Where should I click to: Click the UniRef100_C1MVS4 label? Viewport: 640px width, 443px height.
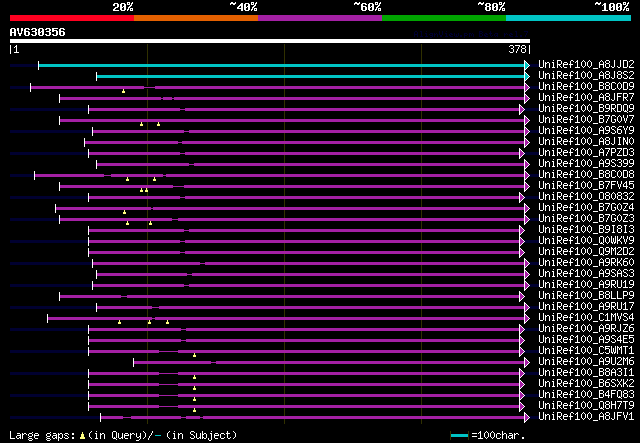tap(586, 318)
